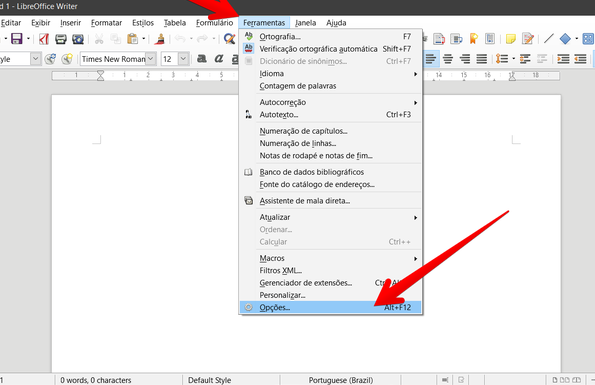
Task: Click inside the font name field
Action: [113, 59]
